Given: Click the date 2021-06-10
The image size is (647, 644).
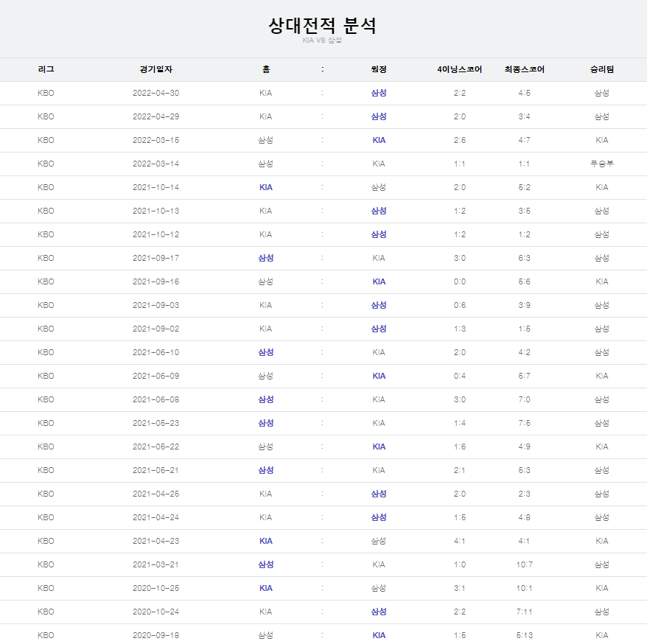Looking at the screenshot, I should [x=156, y=352].
